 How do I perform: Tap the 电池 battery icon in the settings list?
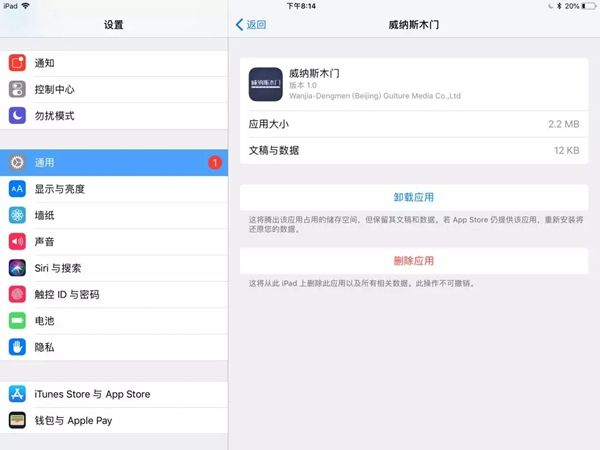pyautogui.click(x=17, y=321)
